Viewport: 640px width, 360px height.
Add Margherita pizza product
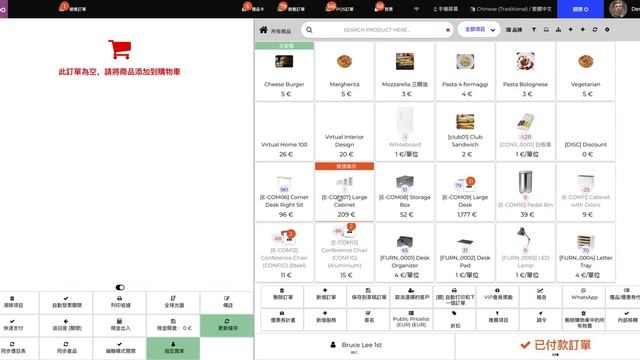(344, 71)
